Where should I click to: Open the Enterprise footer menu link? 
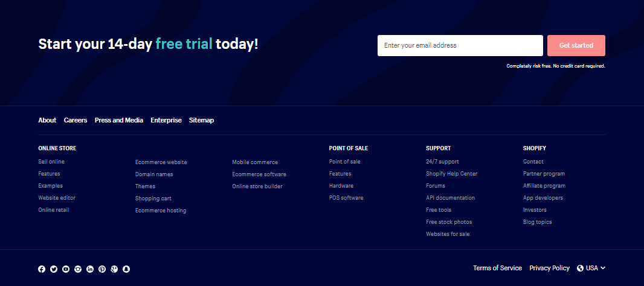tap(166, 120)
